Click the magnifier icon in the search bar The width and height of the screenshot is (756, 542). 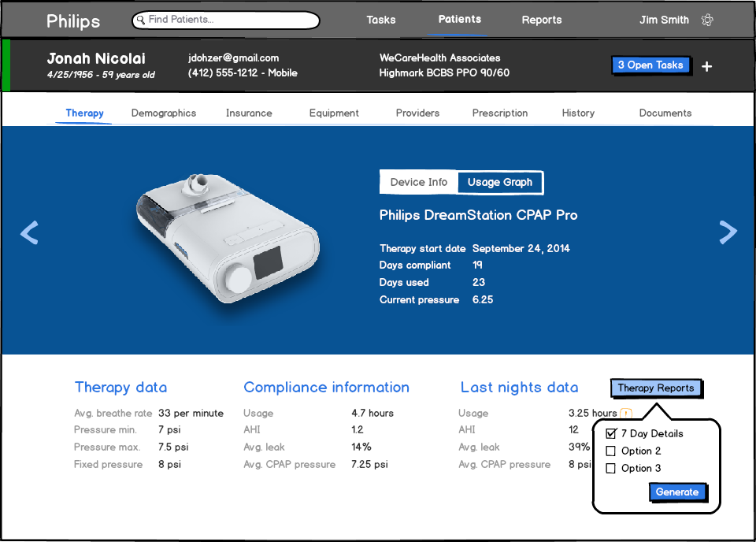141,19
